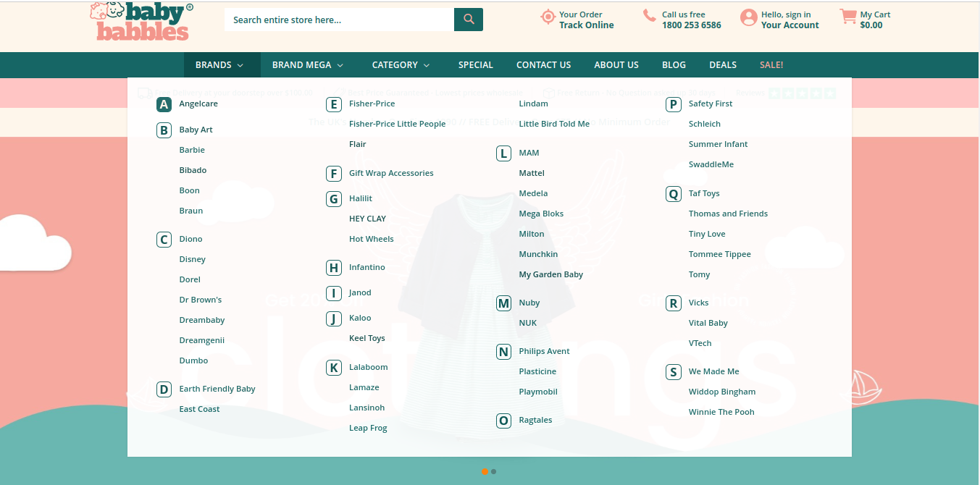Open the BLOG menu item

674,65
